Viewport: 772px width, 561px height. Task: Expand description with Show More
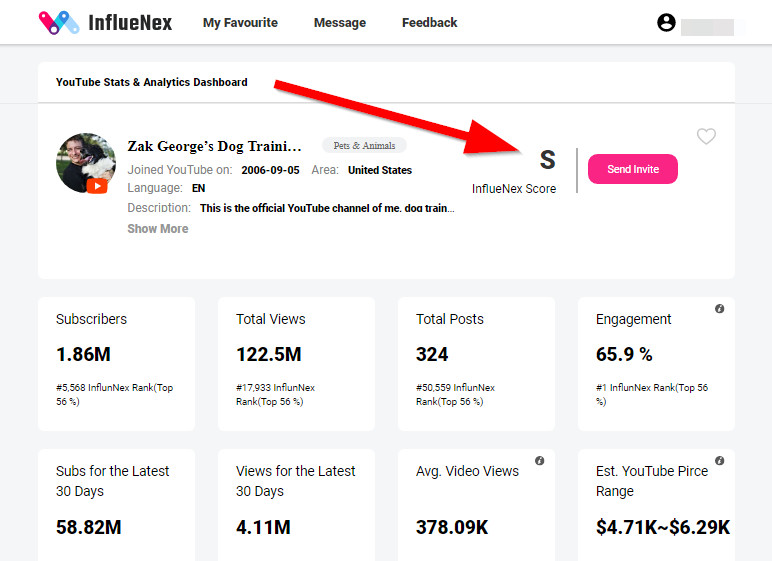tap(158, 229)
